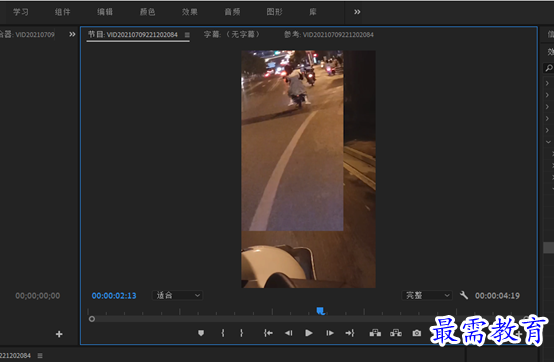This screenshot has height=362, width=554.
Task: Click the zoom scroll bar left handle
Action: (92, 319)
